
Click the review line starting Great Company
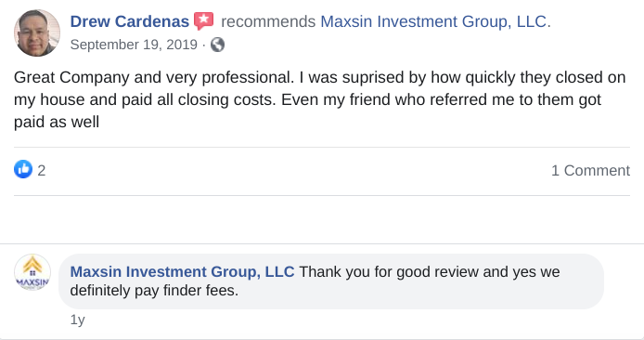(x=319, y=77)
